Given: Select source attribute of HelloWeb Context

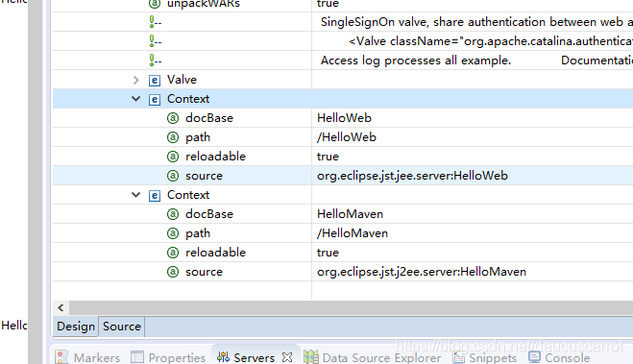Looking at the screenshot, I should pos(204,176).
